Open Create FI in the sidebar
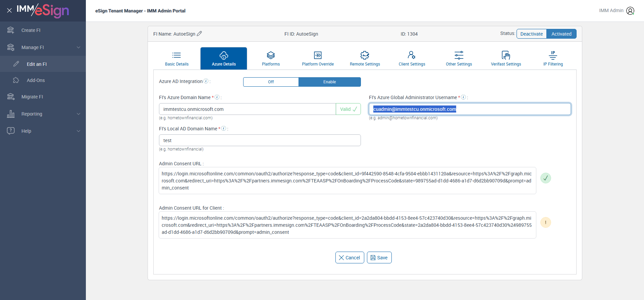 [x=43, y=30]
